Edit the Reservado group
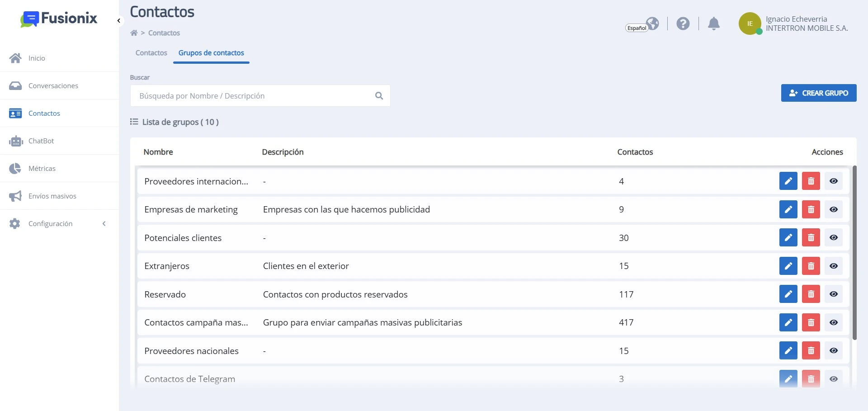The width and height of the screenshot is (868, 411). [788, 294]
